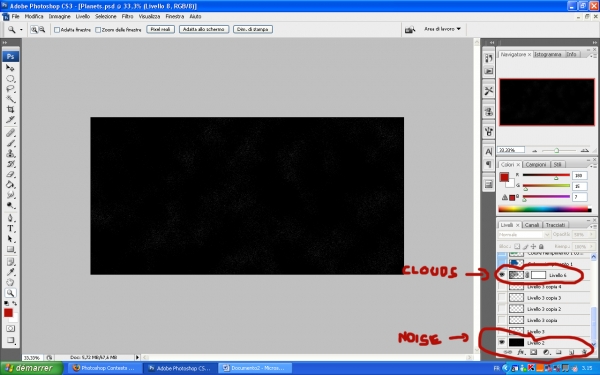Screen dimensions: 600x375
Task: Open the Paragraph panel icon
Action: pos(489,164)
